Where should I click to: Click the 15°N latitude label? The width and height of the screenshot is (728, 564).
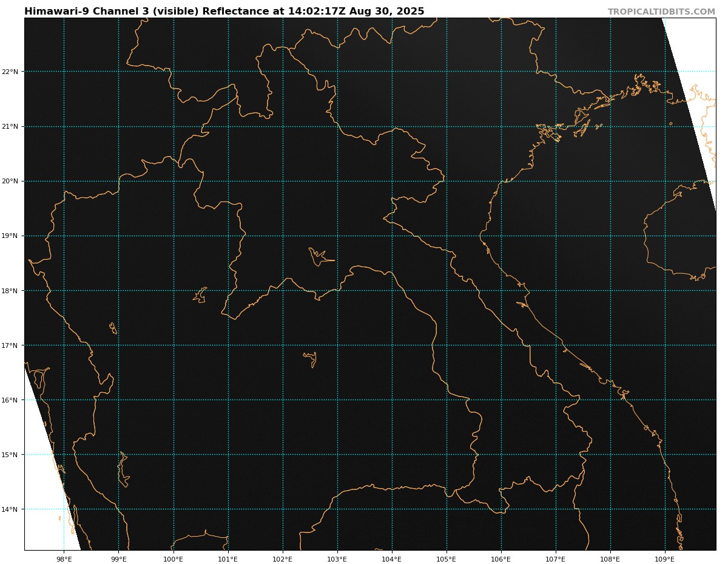(x=10, y=455)
